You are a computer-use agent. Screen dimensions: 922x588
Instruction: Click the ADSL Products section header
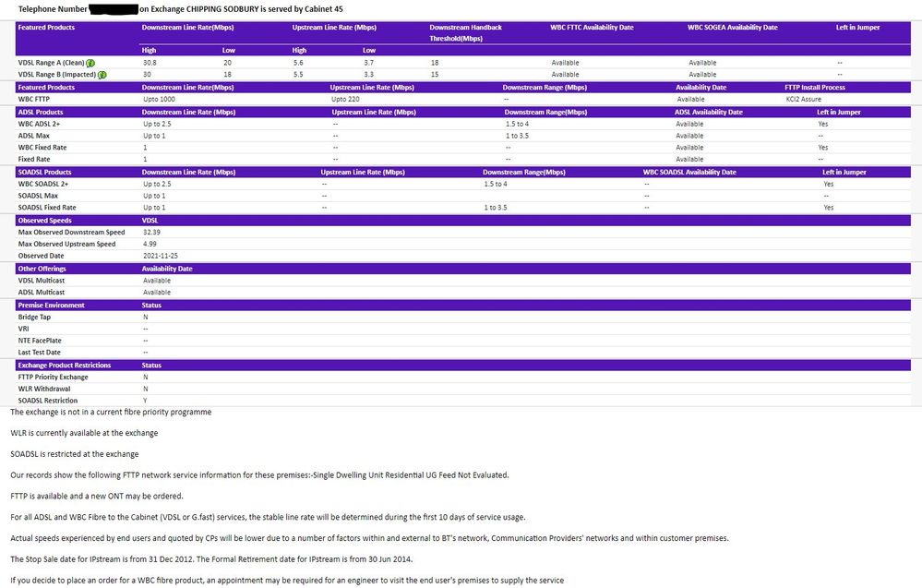[42, 112]
